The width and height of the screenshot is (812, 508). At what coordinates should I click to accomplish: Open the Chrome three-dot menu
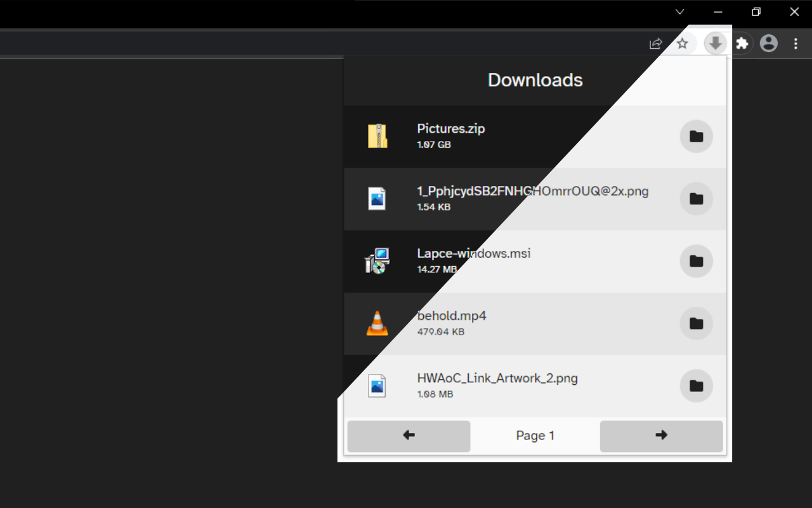pyautogui.click(x=796, y=43)
